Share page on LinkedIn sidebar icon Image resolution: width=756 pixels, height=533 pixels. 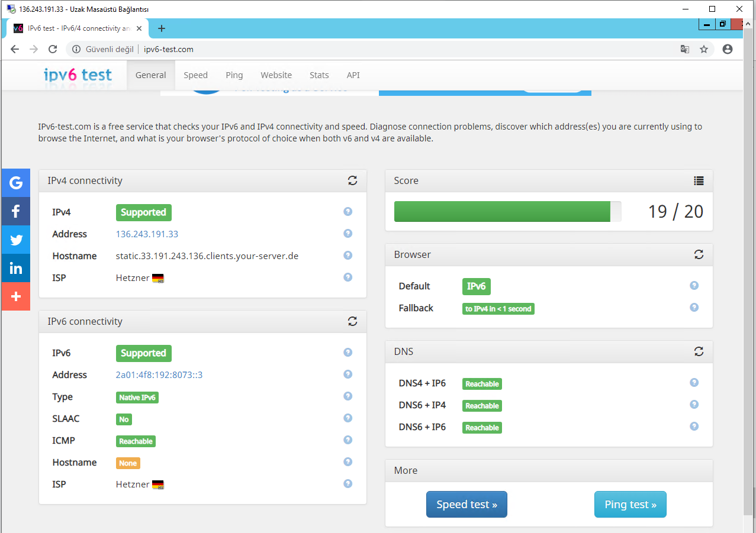point(16,268)
